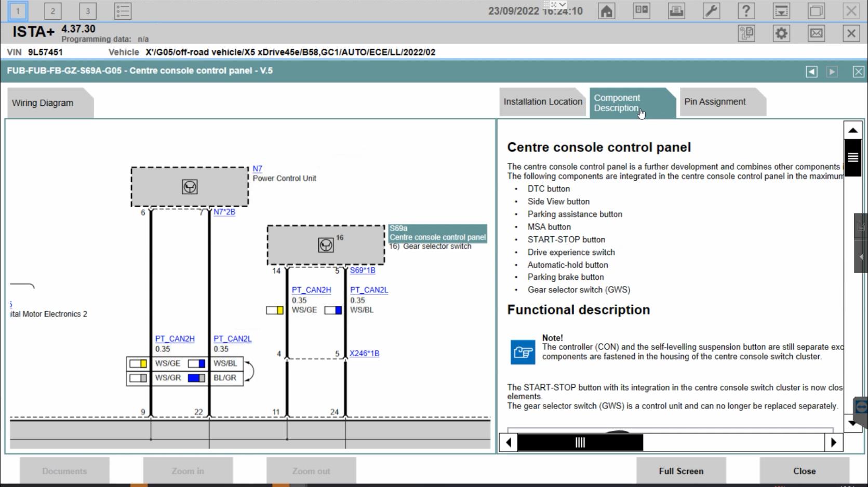Viewport: 868px width, 487px height.
Task: Go to the previous document with the left arrow
Action: tap(811, 72)
